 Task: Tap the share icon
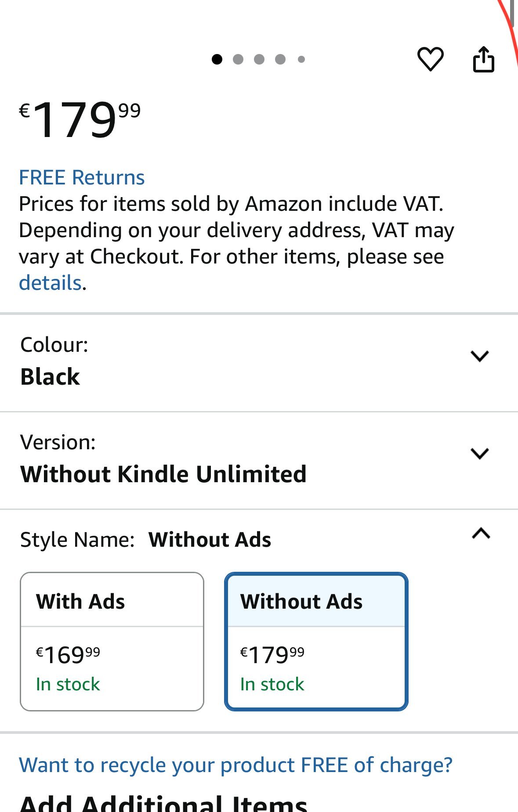click(x=483, y=59)
